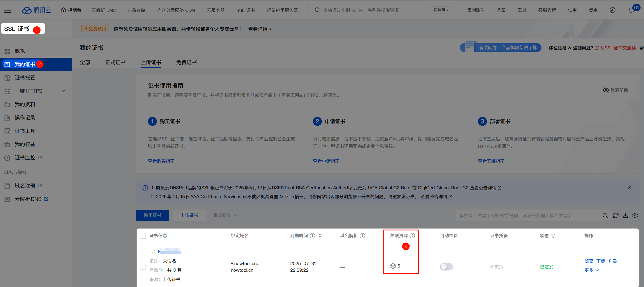Open 云服务器 in top navigation
Viewport: 644px width, 287px height.
(x=215, y=10)
